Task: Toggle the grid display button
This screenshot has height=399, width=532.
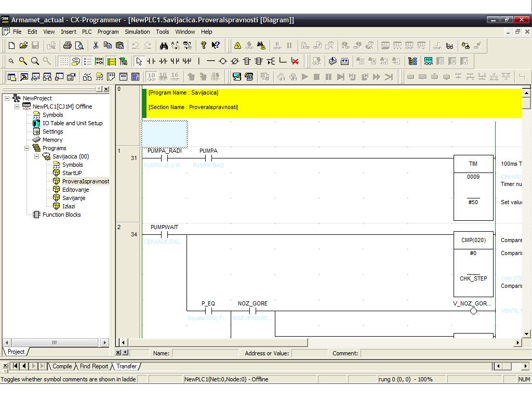Action: pos(63,61)
